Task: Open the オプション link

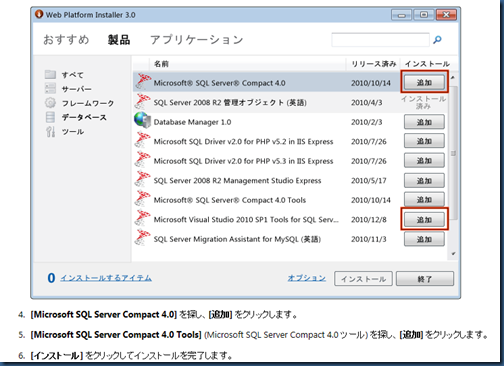Action: (x=307, y=278)
